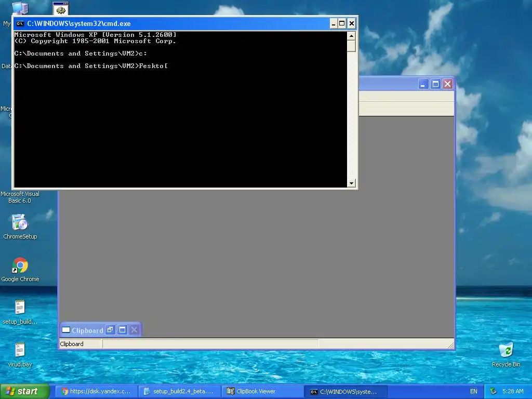The height and width of the screenshot is (399, 532).
Task: Close the ClipBook Viewer window
Action: (448, 84)
